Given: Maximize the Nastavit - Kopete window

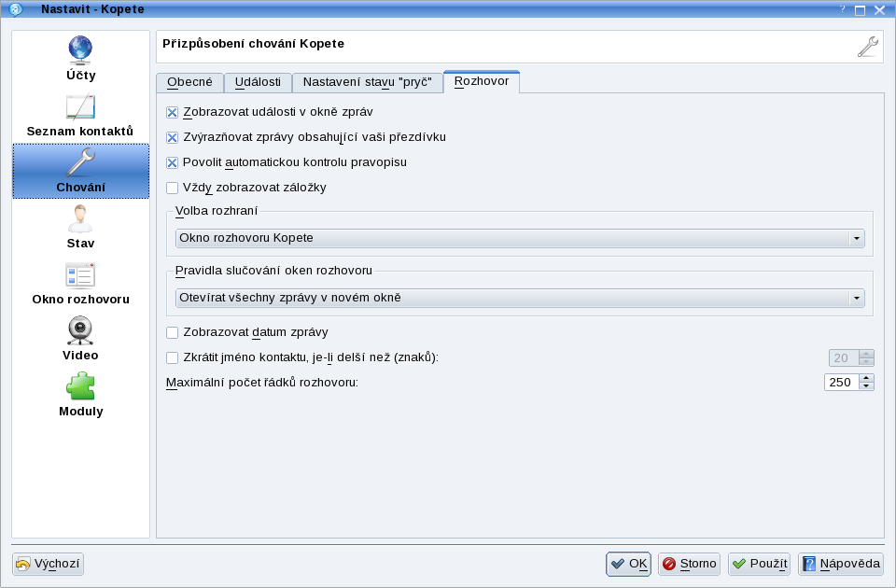Looking at the screenshot, I should (x=860, y=9).
